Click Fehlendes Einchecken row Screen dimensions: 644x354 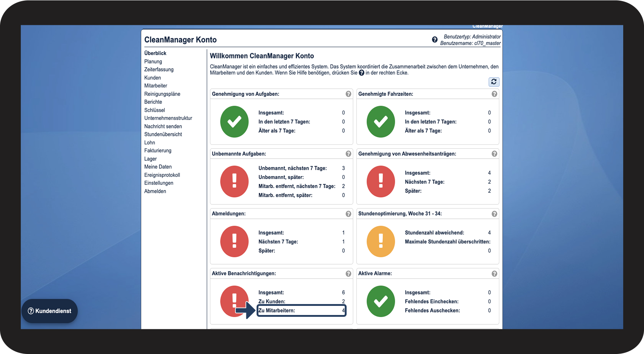pyautogui.click(x=448, y=302)
